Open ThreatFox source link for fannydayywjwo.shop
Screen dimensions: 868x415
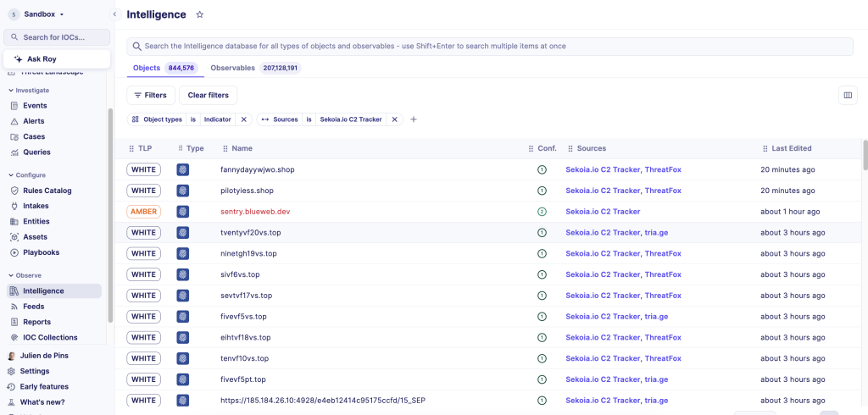click(x=663, y=170)
